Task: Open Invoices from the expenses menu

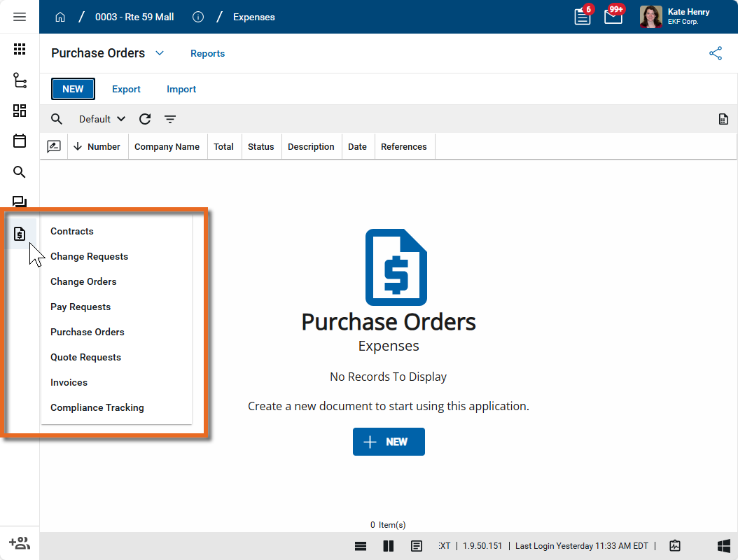Action: click(69, 382)
